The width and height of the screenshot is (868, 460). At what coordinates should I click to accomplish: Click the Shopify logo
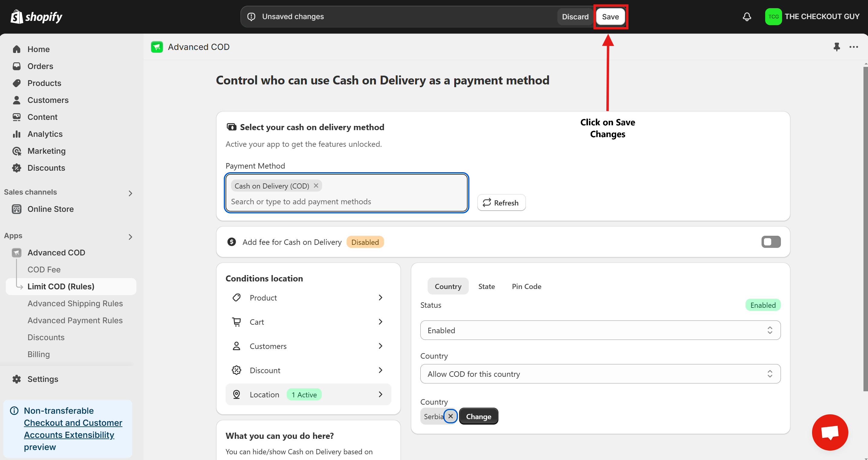point(36,17)
